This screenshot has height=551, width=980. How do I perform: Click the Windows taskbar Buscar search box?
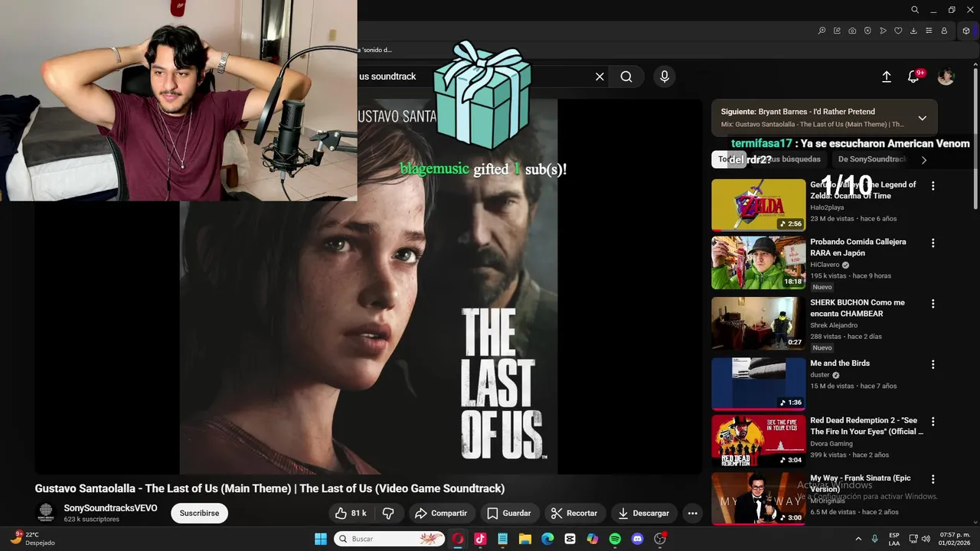[x=390, y=539]
